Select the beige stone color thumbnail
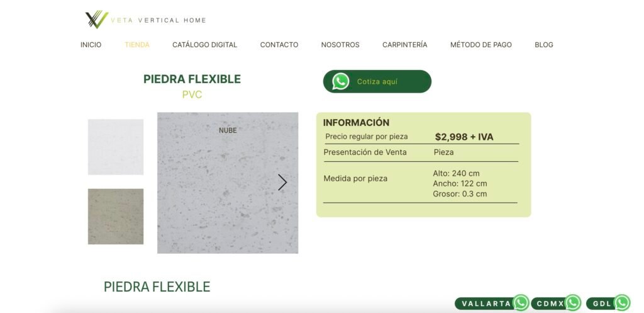Screen dimensions: 644x313 click(x=116, y=217)
